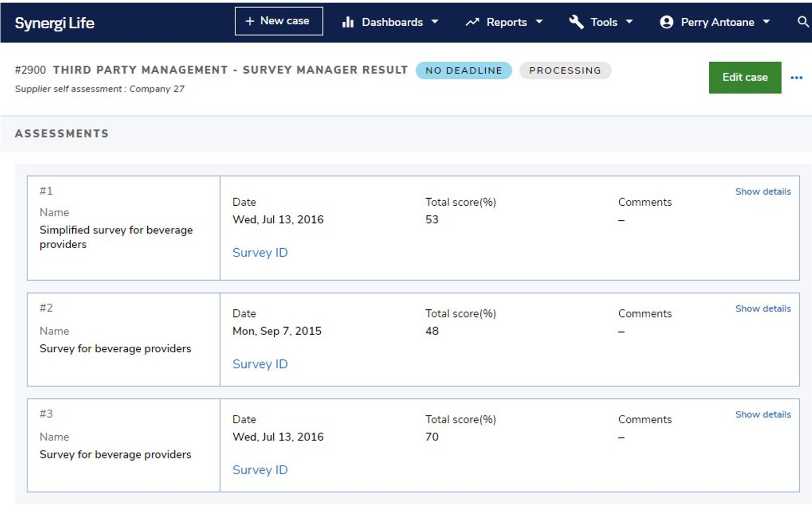This screenshot has height=506, width=812.
Task: Create a New case
Action: click(x=278, y=21)
